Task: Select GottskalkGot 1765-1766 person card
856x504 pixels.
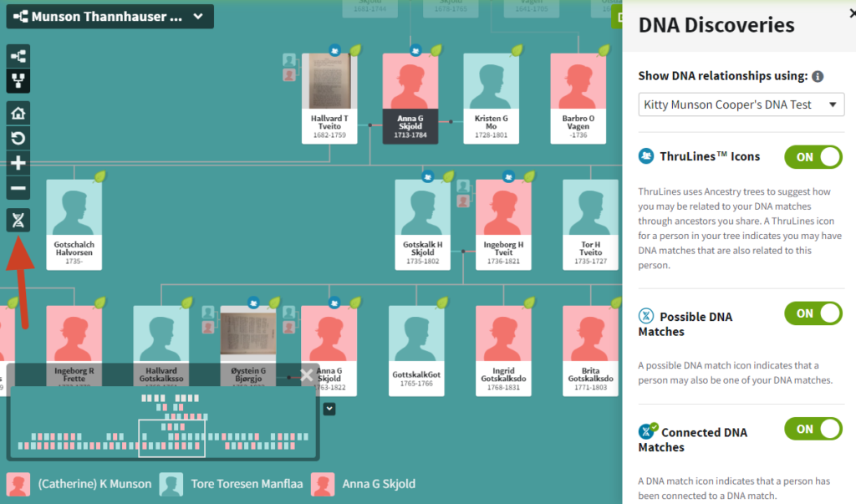Action: coord(416,351)
